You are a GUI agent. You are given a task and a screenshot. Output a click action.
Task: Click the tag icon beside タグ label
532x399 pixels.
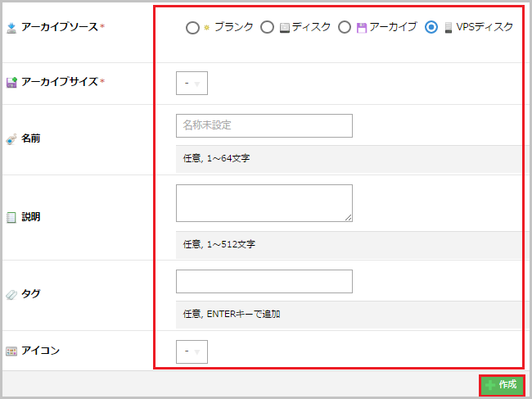[11, 294]
